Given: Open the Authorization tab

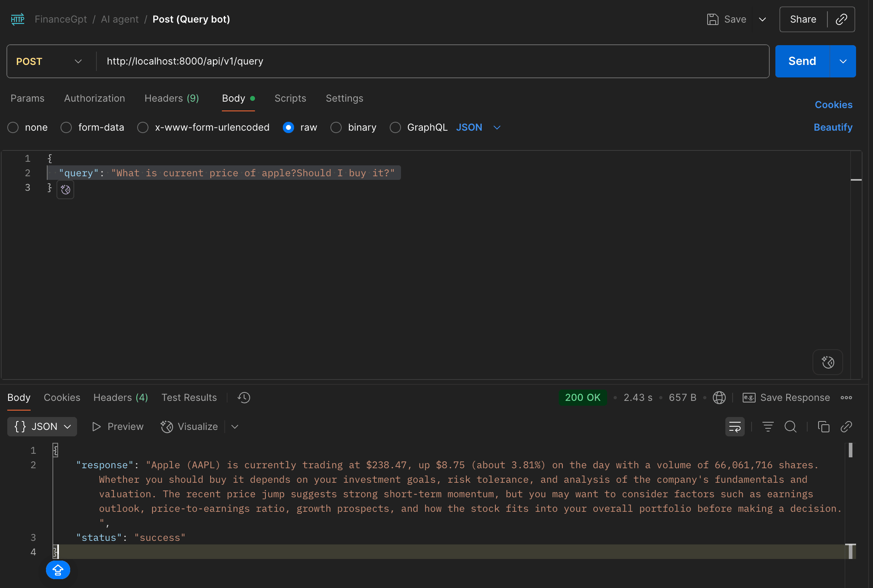Looking at the screenshot, I should [94, 98].
